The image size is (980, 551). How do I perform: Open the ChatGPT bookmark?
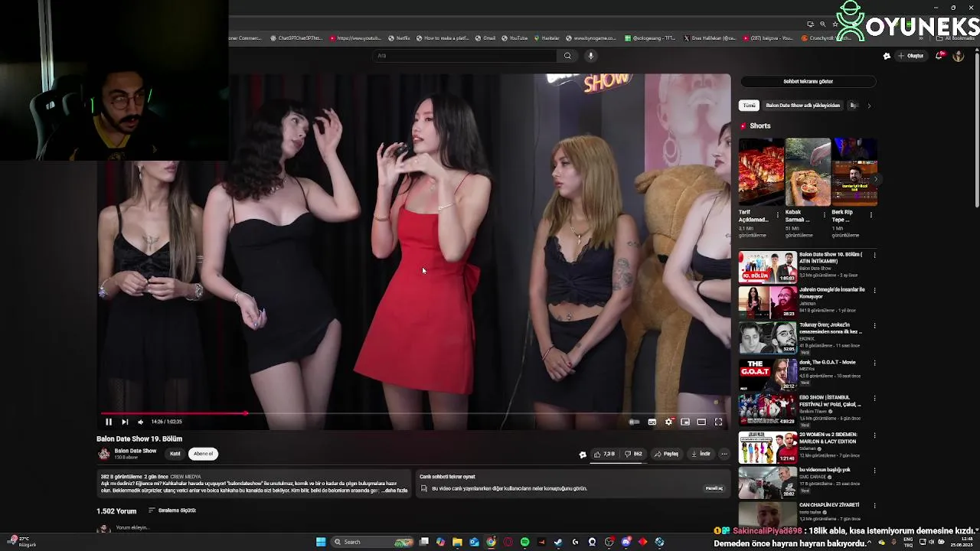(296, 38)
